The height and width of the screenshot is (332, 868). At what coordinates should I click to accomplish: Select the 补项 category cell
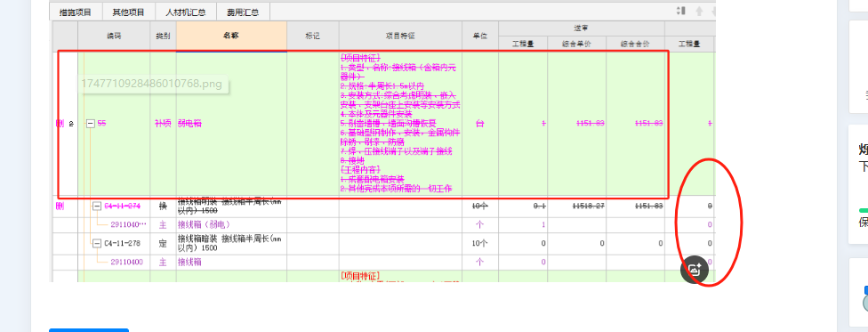pyautogui.click(x=163, y=124)
